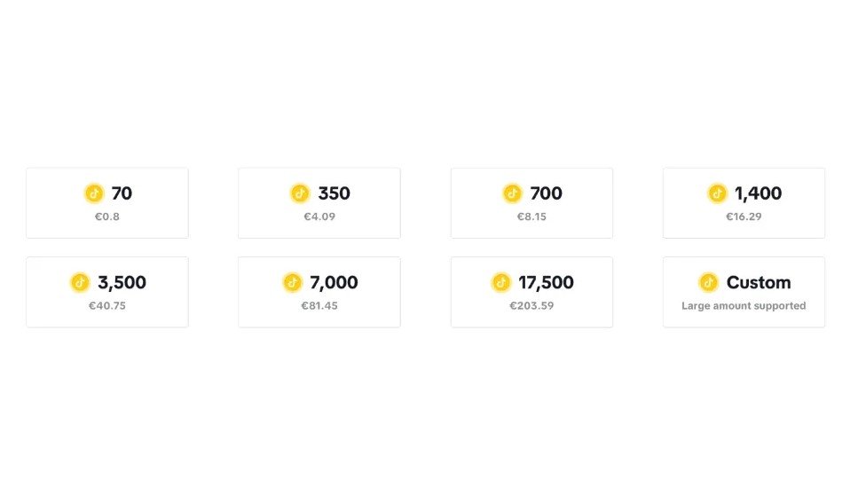Click the coin icon beside 350
858x504 pixels.
click(x=300, y=193)
